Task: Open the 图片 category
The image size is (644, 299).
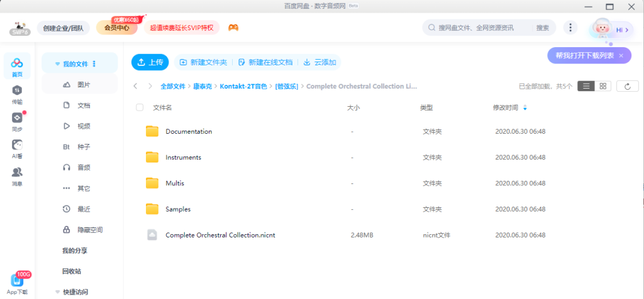Action: click(x=80, y=85)
